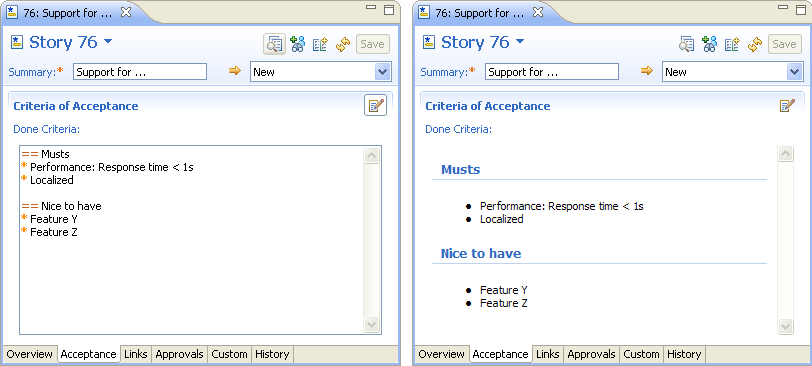The image size is (812, 366).
Task: Click the Save button in the left editor
Action: [x=372, y=45]
